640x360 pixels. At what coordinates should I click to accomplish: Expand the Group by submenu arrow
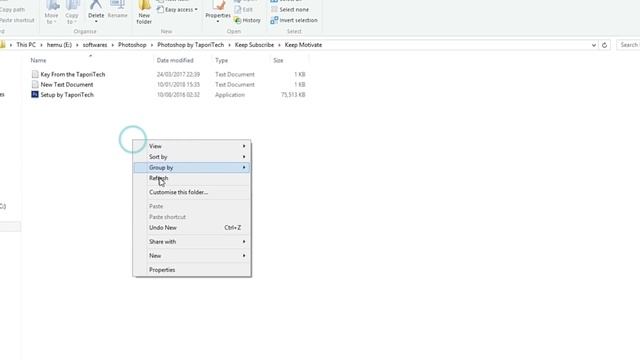[x=244, y=167]
